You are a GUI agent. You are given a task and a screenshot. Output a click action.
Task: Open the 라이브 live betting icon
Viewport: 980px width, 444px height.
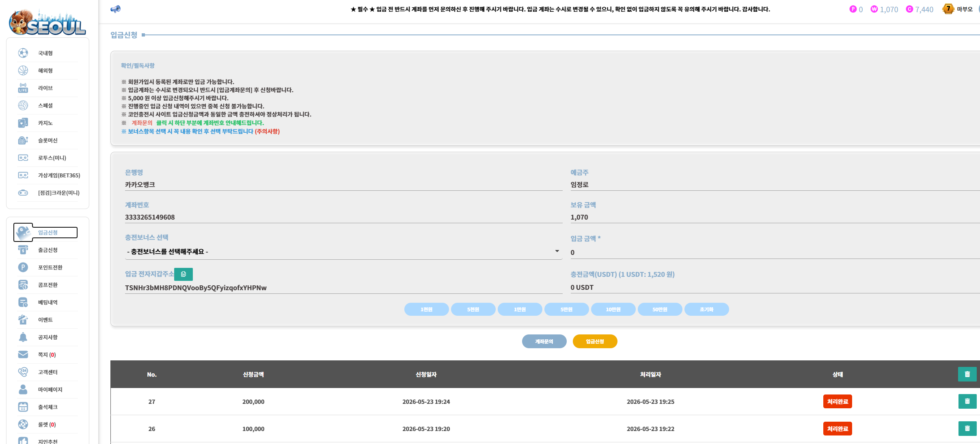coord(23,88)
